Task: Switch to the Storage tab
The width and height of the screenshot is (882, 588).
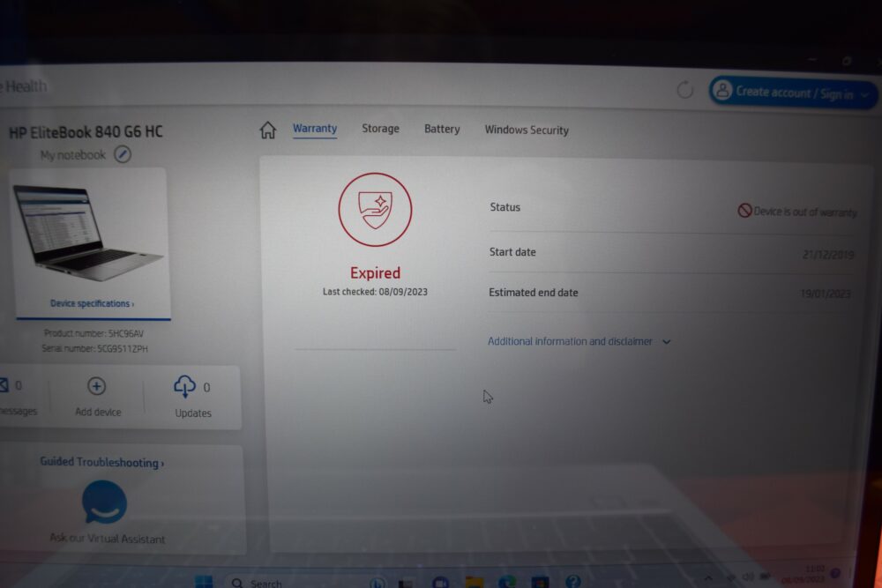Action: 380,129
